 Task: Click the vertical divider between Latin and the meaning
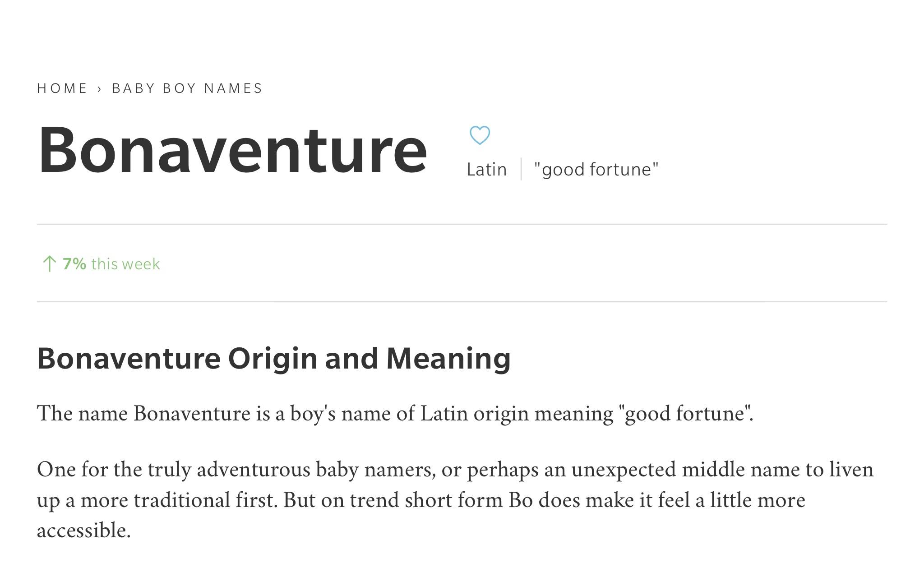pyautogui.click(x=521, y=169)
